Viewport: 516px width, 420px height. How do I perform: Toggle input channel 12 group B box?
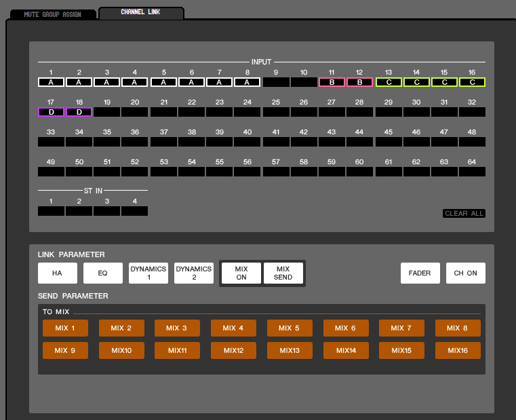point(359,82)
